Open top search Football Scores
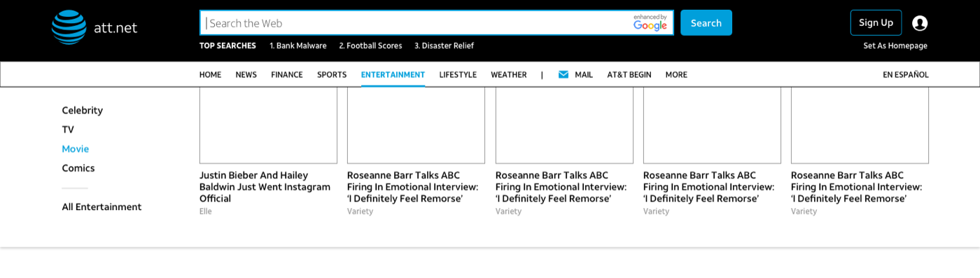The height and width of the screenshot is (278, 980). [x=370, y=46]
